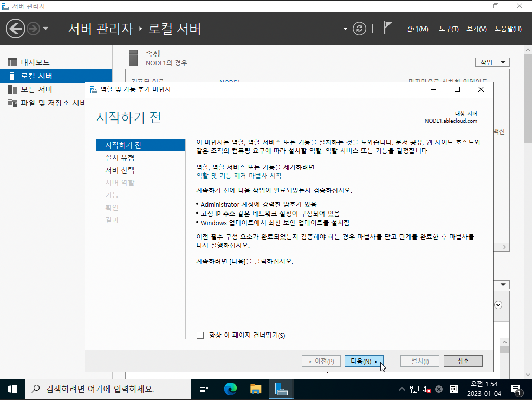532x400 pixels.
Task: Close the wizard dialog with X
Action: point(481,89)
